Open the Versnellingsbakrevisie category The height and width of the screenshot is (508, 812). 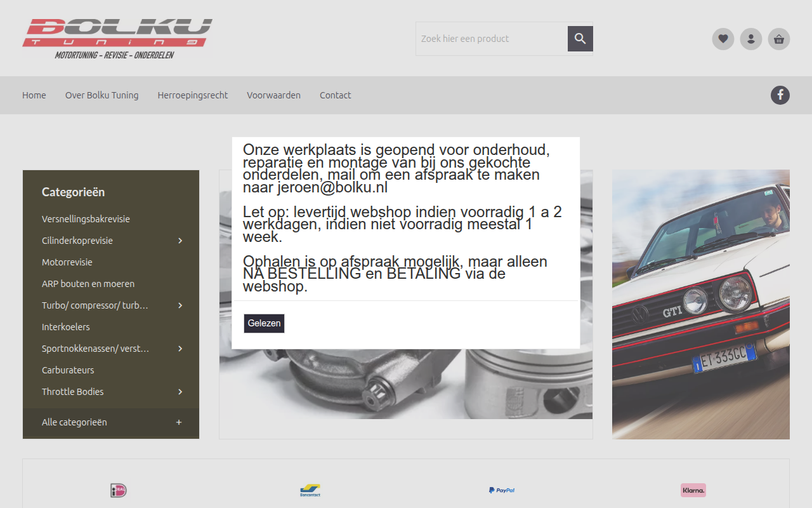tap(86, 219)
